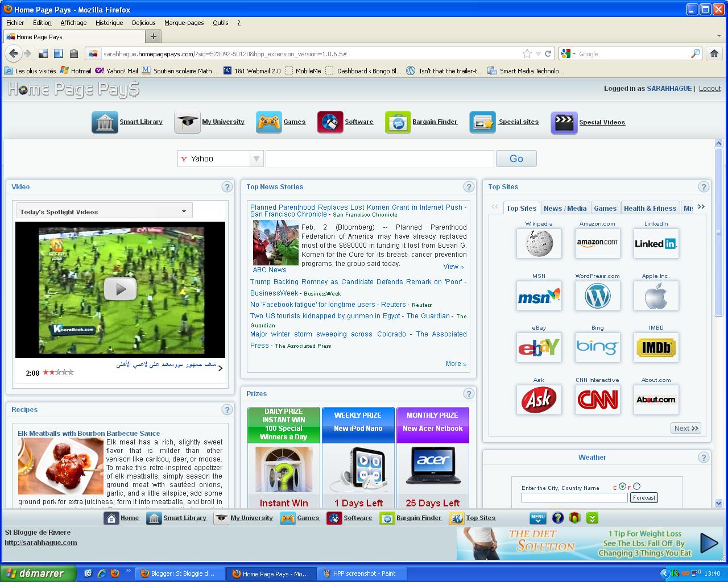Click the Windows démarrer start button
The image size is (728, 582).
click(38, 573)
